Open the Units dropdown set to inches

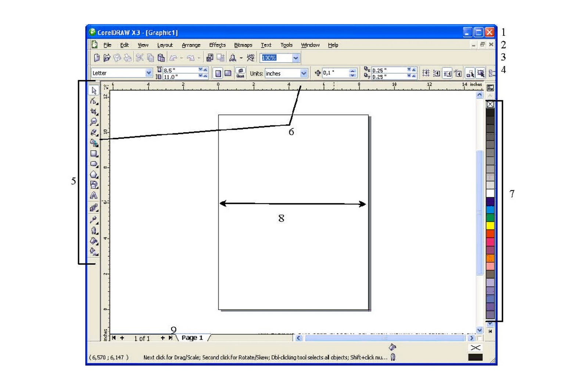[304, 73]
